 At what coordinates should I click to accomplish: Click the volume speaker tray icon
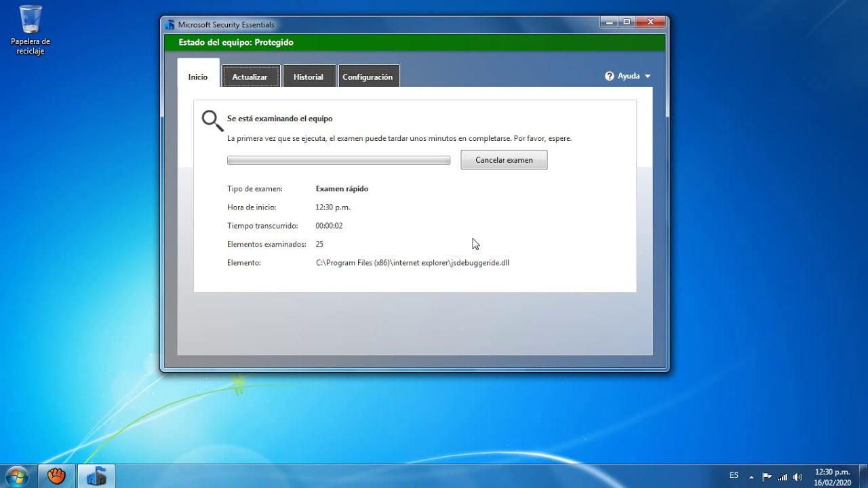coord(797,476)
